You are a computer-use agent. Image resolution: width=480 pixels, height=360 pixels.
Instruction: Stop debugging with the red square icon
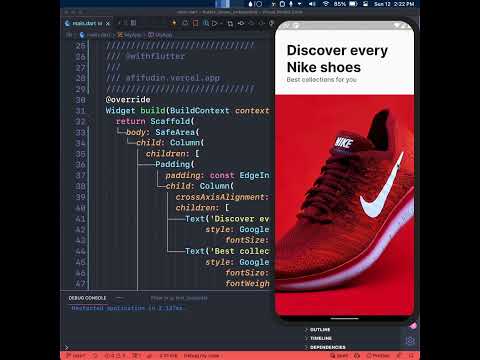pos(196,23)
